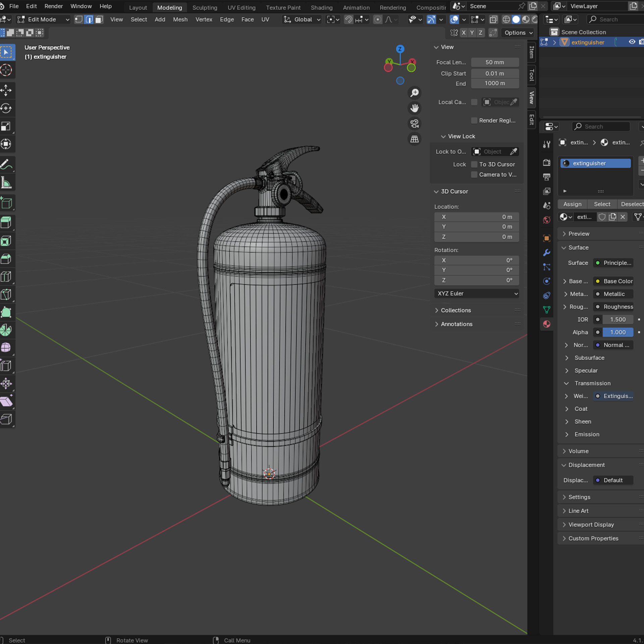Click the Surface Principled shader button

tap(613, 263)
